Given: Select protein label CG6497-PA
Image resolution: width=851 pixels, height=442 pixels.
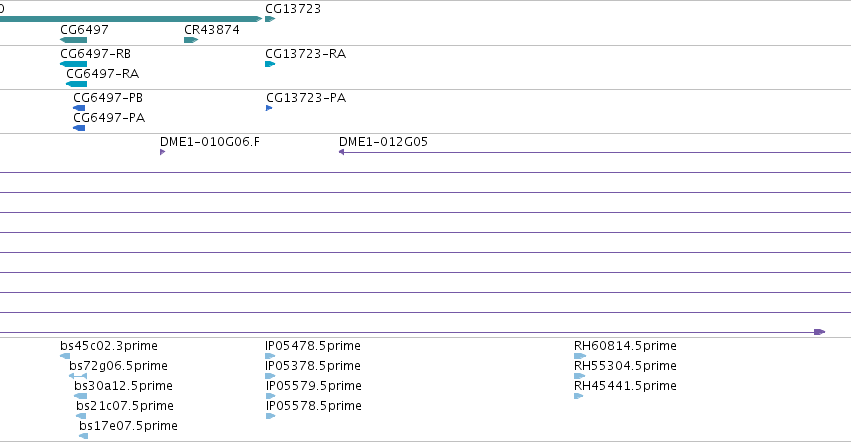Looking at the screenshot, I should [x=109, y=117].
